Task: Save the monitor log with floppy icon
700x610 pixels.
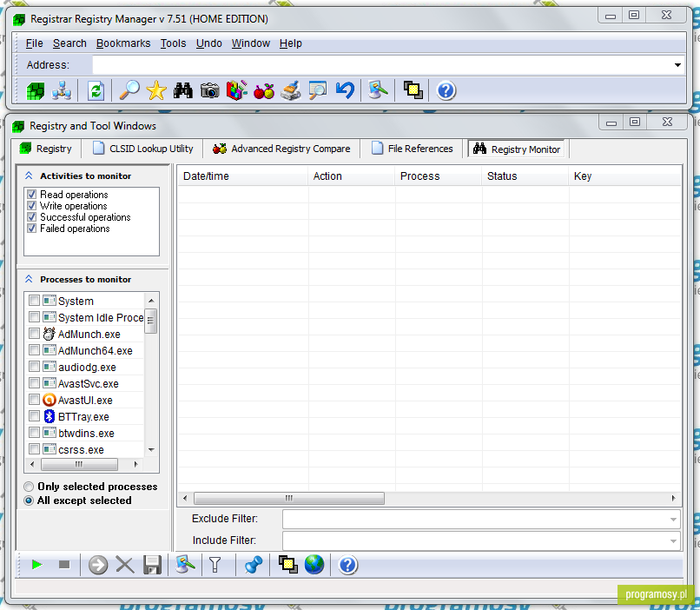Action: pos(152,565)
